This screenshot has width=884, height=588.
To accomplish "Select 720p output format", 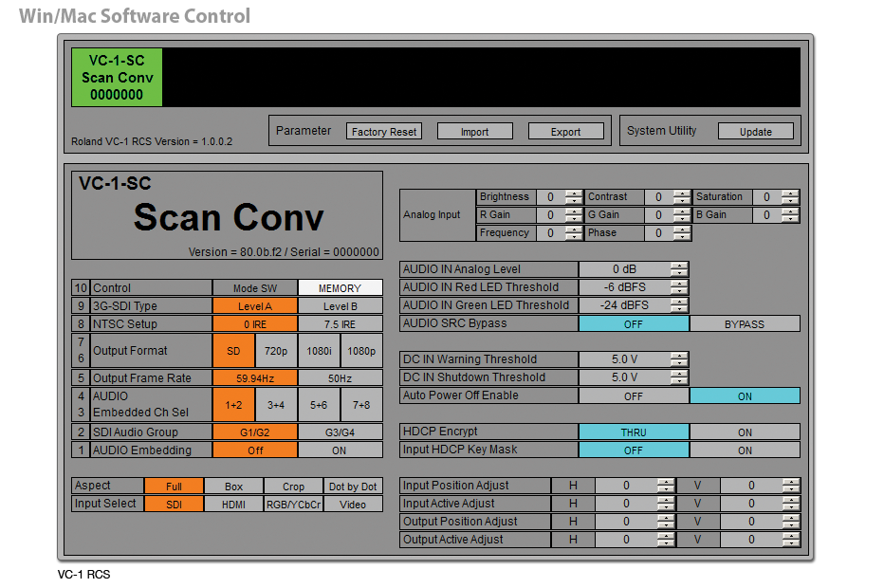I will click(x=276, y=351).
